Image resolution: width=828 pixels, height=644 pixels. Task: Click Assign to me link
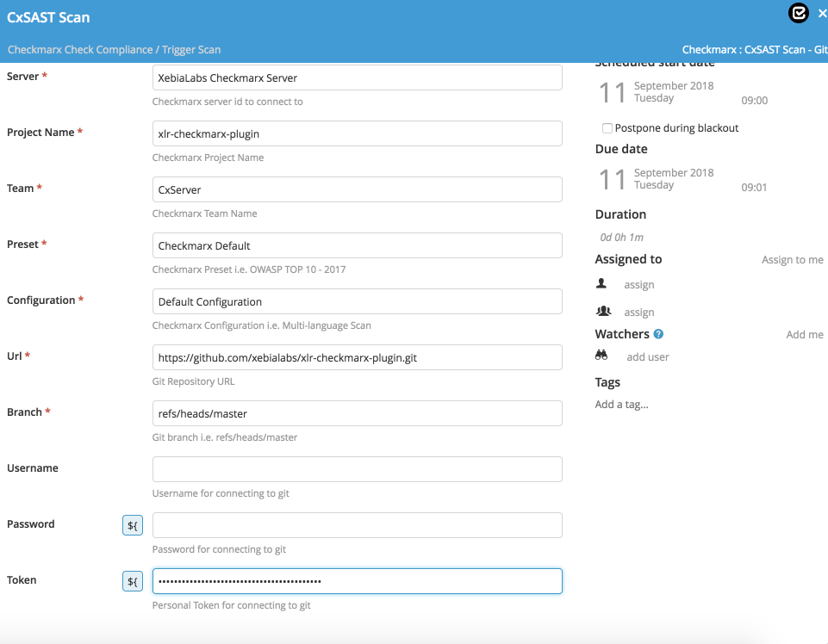pyautogui.click(x=792, y=260)
